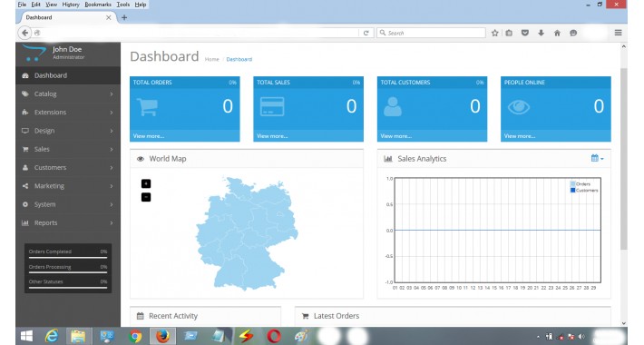Click the System gear icon
Screen dimensions: 644x345
point(25,204)
